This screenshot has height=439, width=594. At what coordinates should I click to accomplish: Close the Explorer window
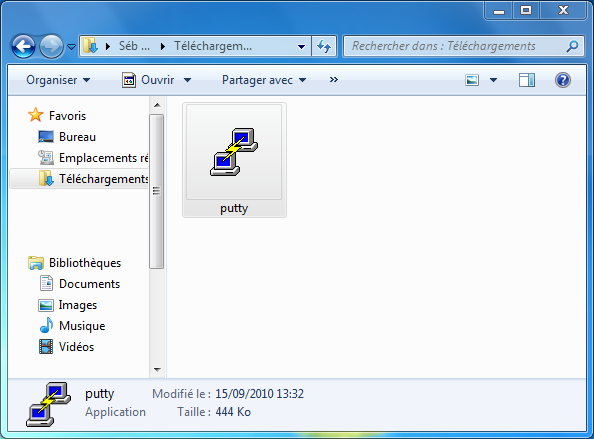[563, 10]
